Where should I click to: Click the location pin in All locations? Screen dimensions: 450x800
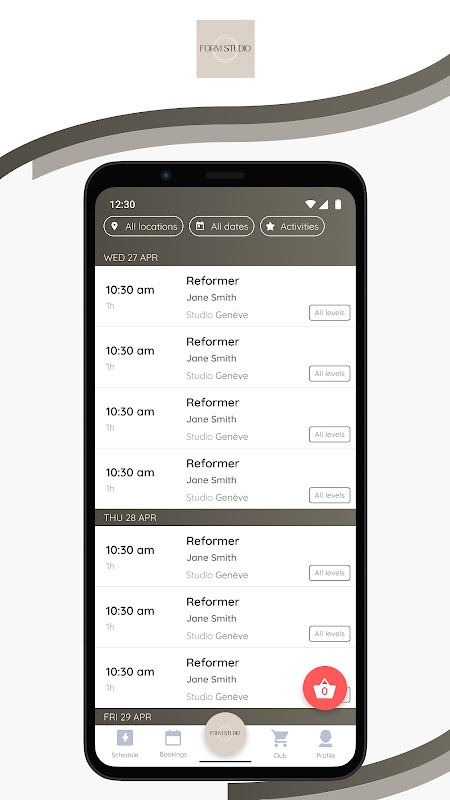[114, 226]
